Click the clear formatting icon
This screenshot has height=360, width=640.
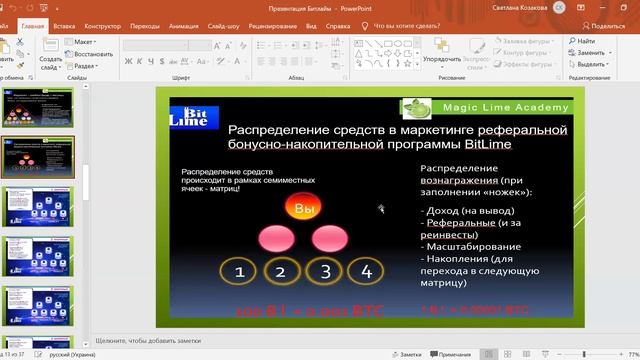(243, 46)
